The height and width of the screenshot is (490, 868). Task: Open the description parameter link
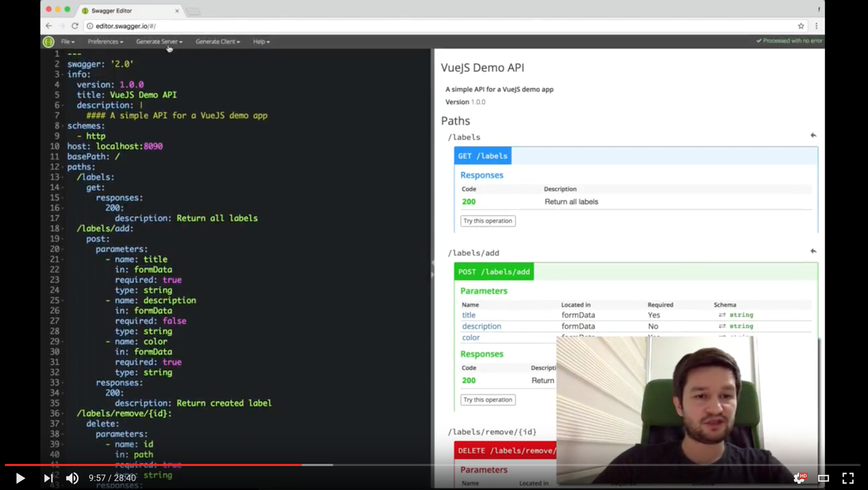point(482,326)
